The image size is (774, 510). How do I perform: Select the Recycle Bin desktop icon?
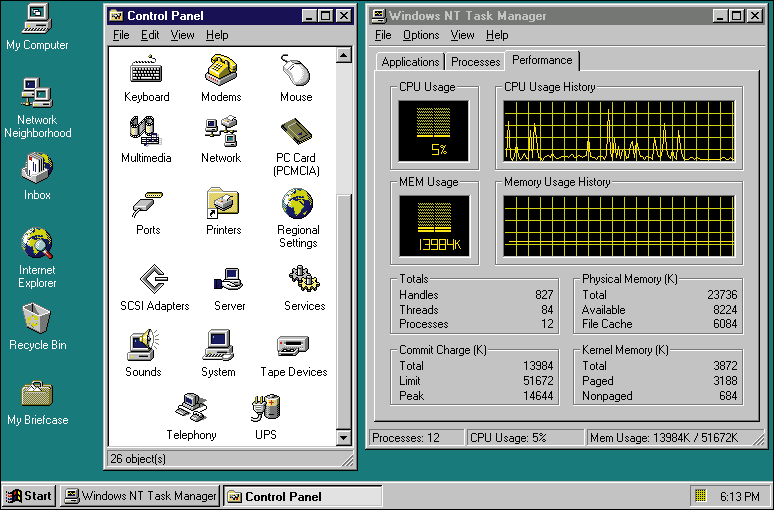click(x=37, y=327)
